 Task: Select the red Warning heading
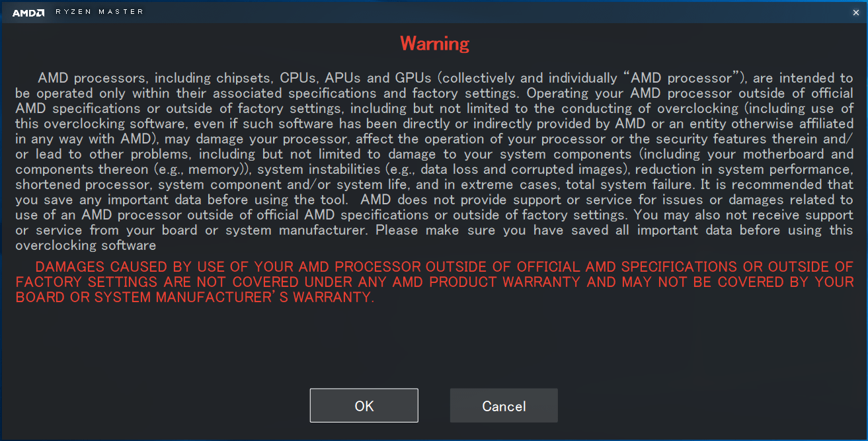(434, 44)
